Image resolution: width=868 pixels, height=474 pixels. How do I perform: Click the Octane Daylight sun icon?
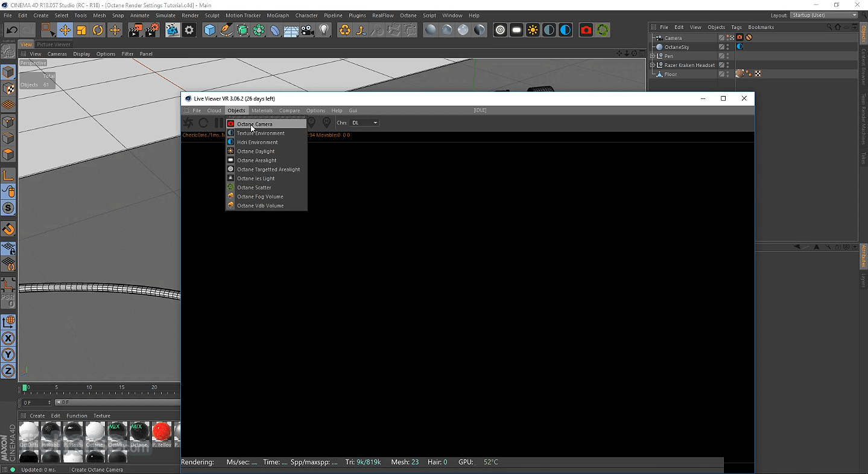pyautogui.click(x=533, y=30)
